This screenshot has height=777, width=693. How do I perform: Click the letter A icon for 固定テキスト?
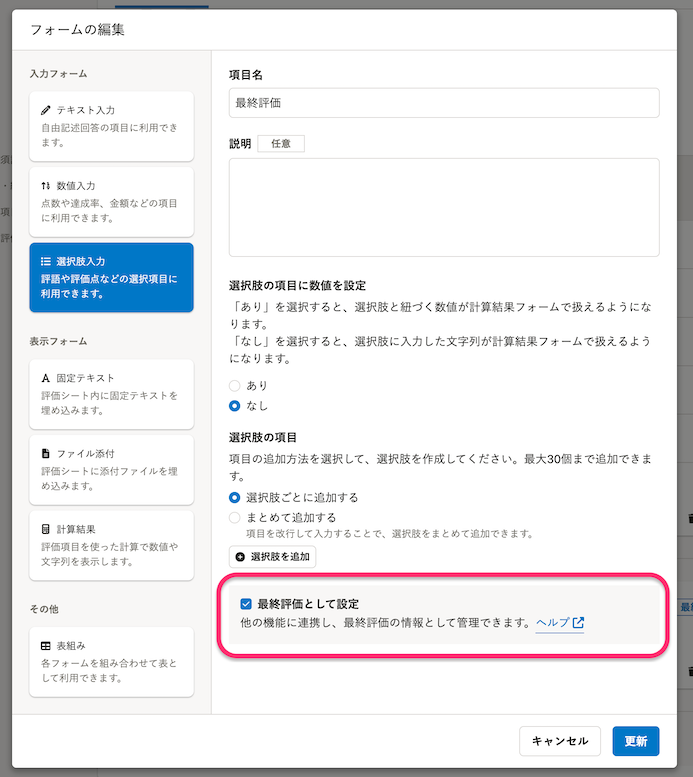pos(46,378)
